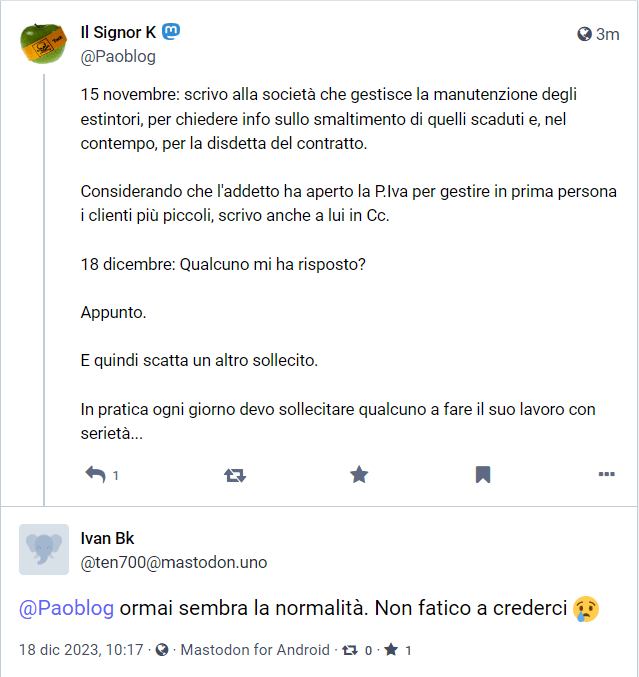Click the globe icon in reply footer

point(162,650)
